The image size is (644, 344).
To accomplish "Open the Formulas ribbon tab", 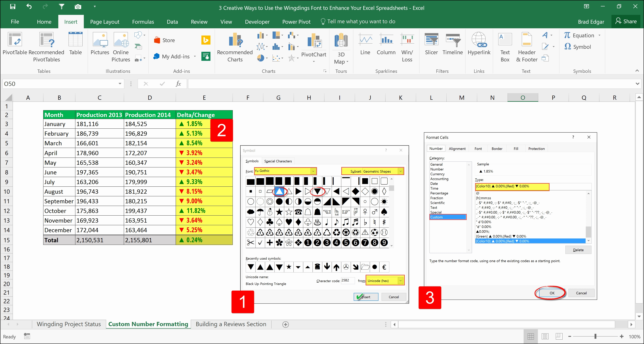I will (143, 22).
